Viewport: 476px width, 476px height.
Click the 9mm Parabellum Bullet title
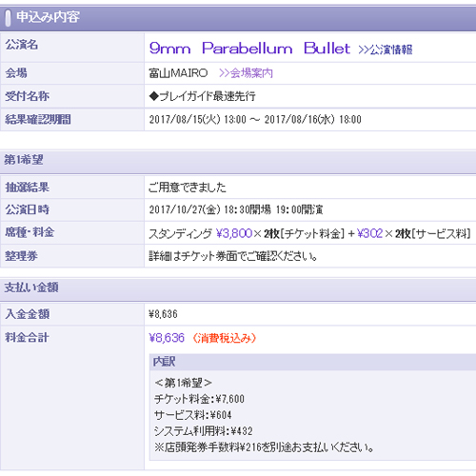[x=249, y=49]
